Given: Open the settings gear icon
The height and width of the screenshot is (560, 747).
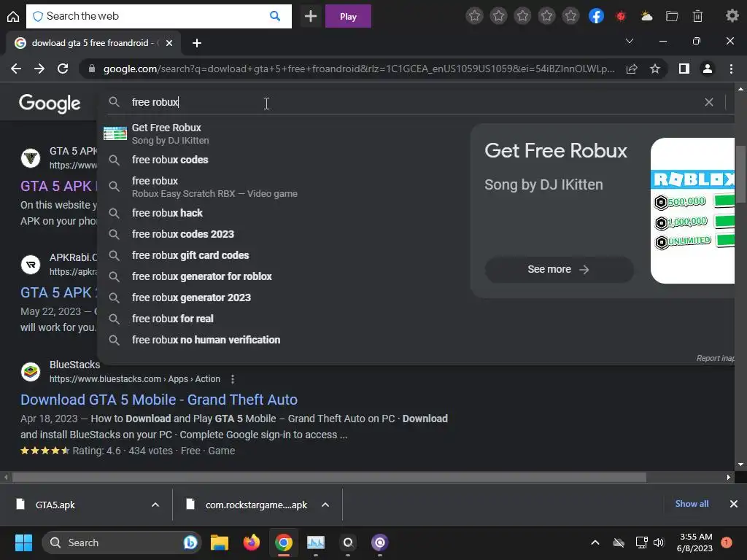Looking at the screenshot, I should pyautogui.click(x=732, y=16).
